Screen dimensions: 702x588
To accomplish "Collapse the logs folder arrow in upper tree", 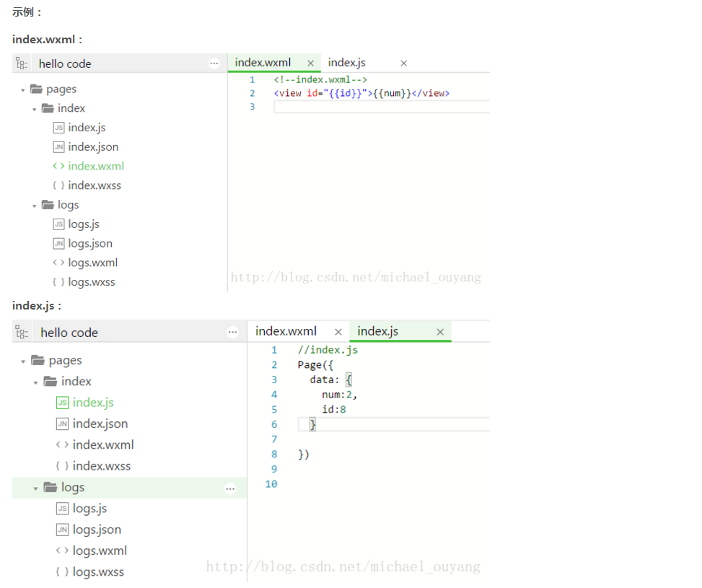I will pos(35,206).
